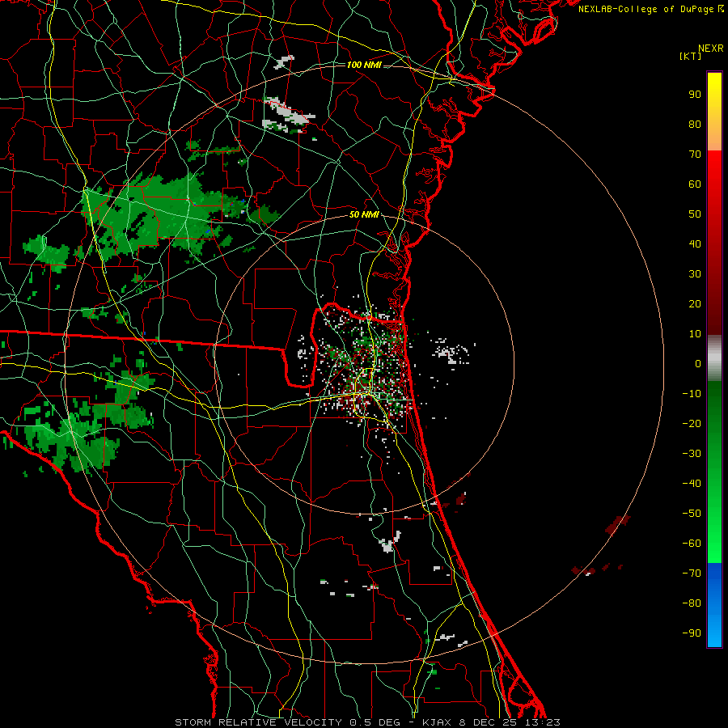Image resolution: width=728 pixels, height=728 pixels.
Task: Click the "100 NMI" range ring label
Action: pos(364,65)
